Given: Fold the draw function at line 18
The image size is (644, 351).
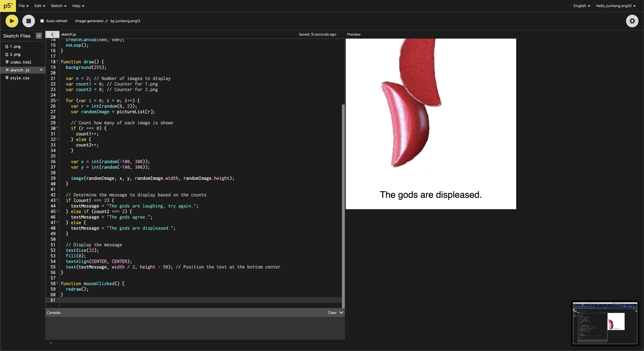Looking at the screenshot, I should click(x=58, y=62).
